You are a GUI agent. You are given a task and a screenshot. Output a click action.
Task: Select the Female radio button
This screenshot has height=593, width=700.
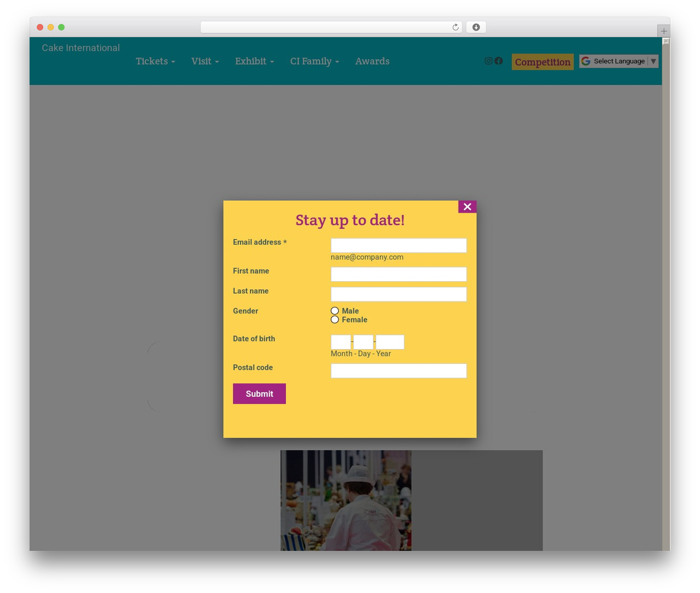tap(335, 319)
